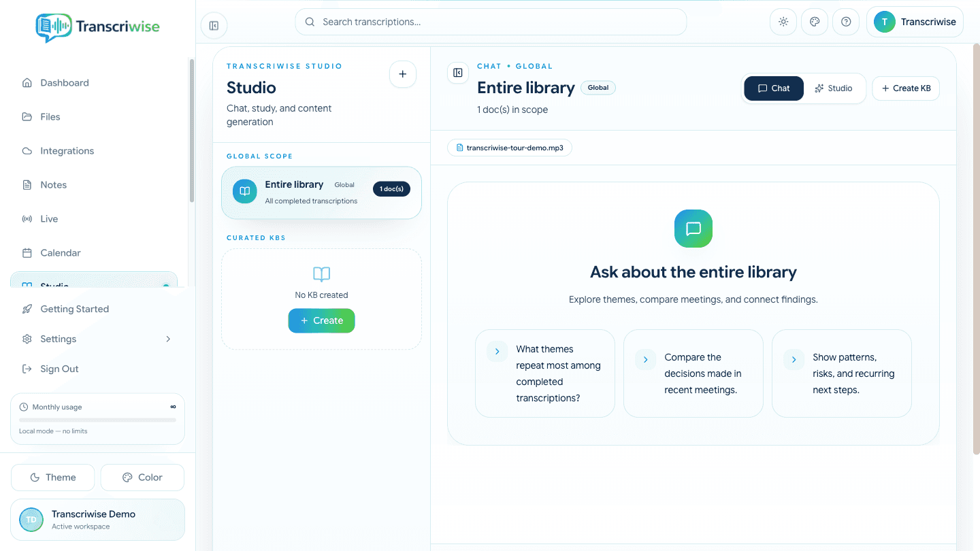The width and height of the screenshot is (980, 551).
Task: Click the plus button in Studio panel
Action: [x=402, y=74]
